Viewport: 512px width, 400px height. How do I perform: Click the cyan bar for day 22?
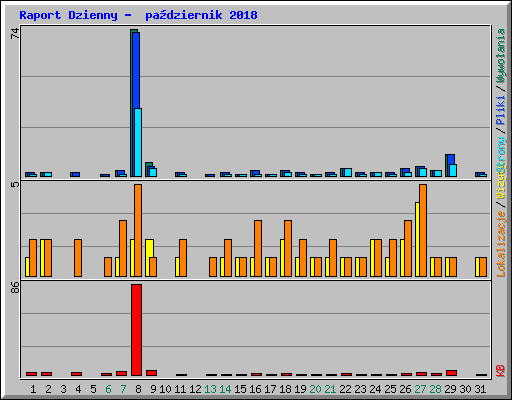click(x=348, y=172)
